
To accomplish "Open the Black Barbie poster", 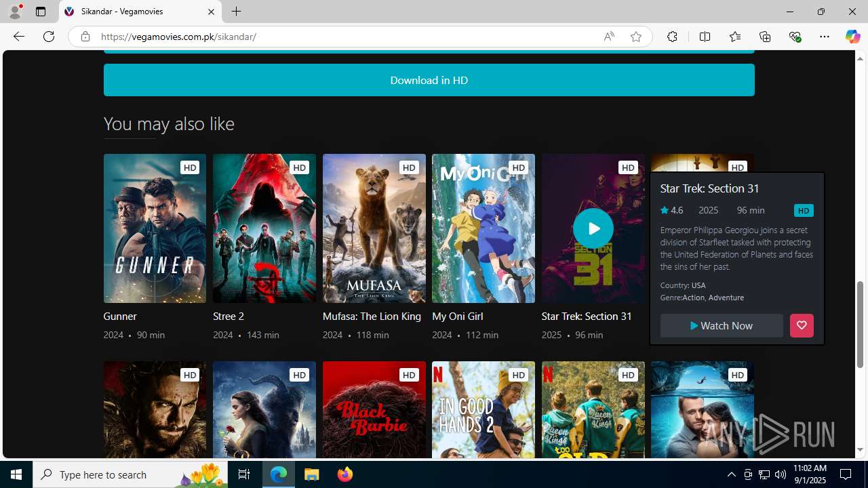I will 374,410.
